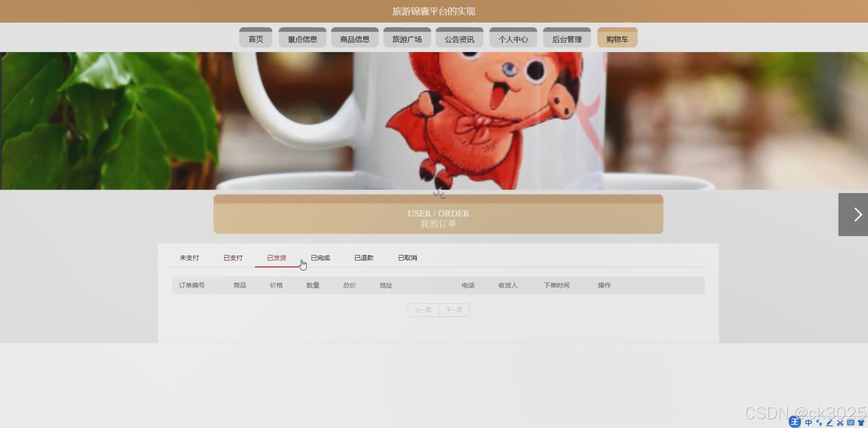Go to 首页 in navigation bar
Image resolution: width=868 pixels, height=428 pixels.
click(256, 39)
